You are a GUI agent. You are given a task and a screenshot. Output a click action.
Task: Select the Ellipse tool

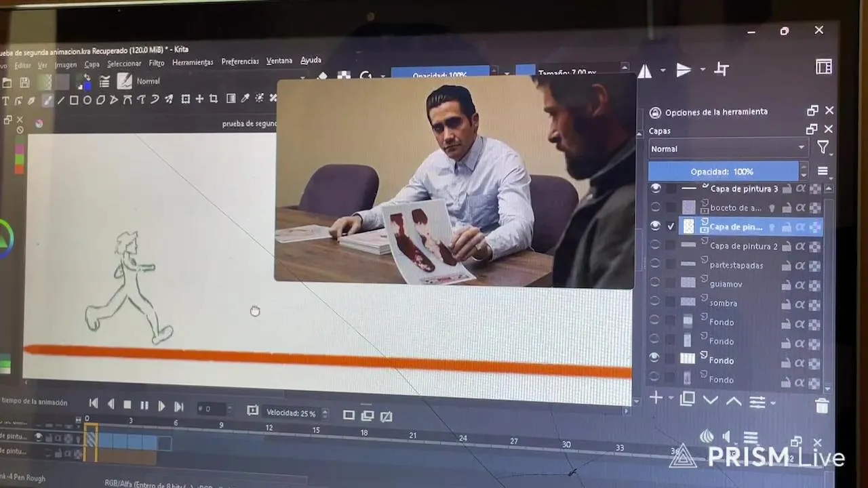(87, 100)
